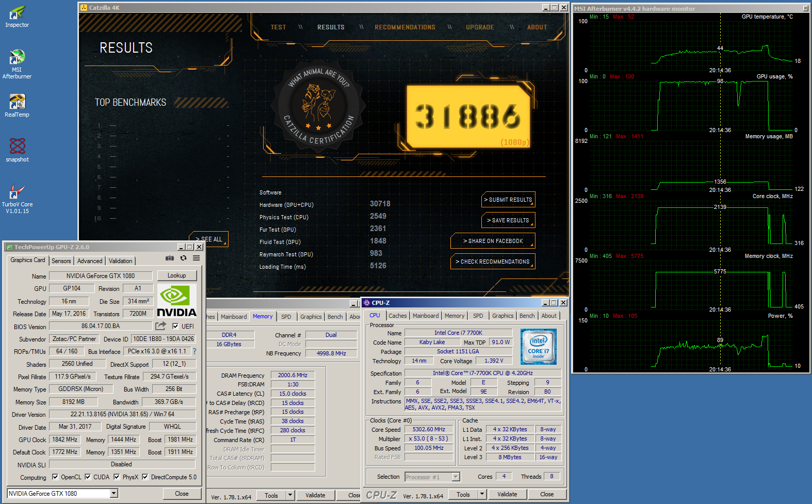812x504 pixels.
Task: Expand the Tools dropdown arrow in back CPU-Z window
Action: coord(290,495)
